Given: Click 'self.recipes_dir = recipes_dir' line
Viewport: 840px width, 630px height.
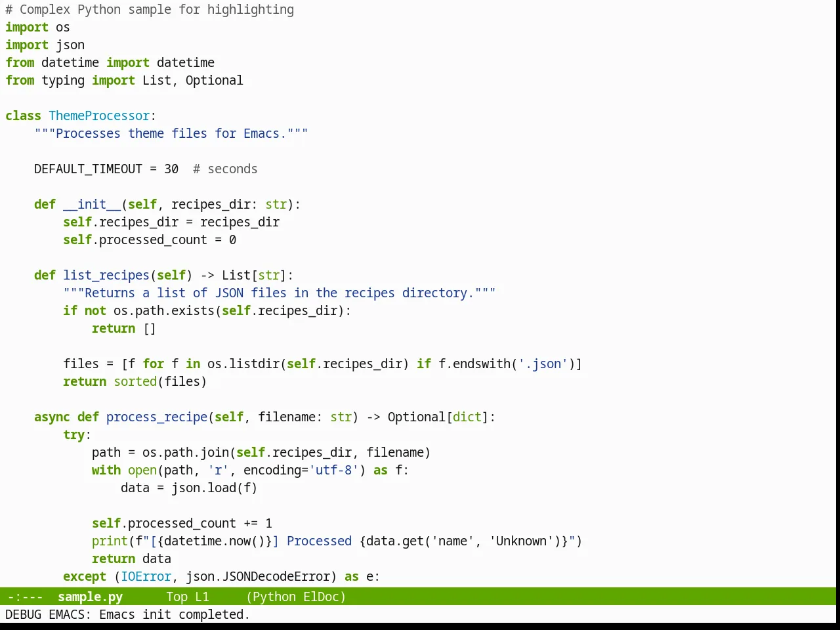Looking at the screenshot, I should (171, 222).
